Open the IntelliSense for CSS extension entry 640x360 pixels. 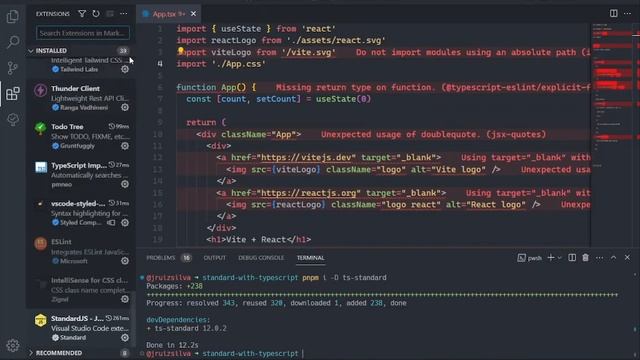(80, 289)
